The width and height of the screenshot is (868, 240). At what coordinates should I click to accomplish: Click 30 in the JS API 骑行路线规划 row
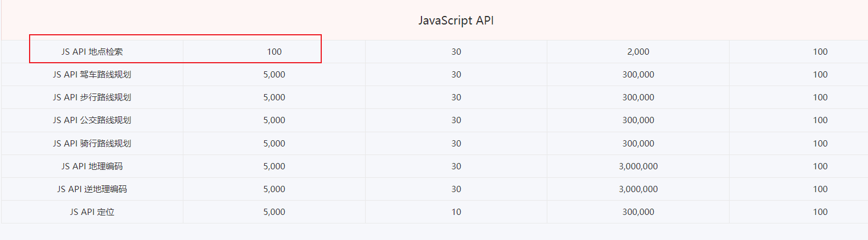pos(456,143)
